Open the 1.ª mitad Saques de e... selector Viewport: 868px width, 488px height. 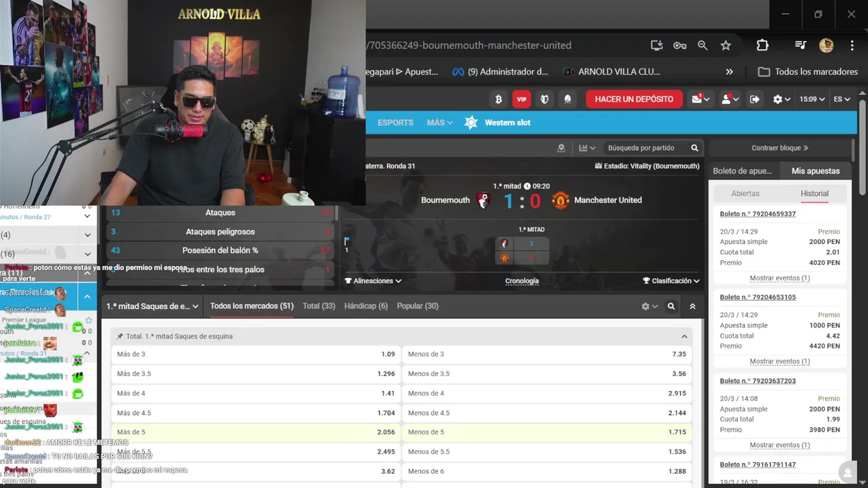click(x=152, y=306)
